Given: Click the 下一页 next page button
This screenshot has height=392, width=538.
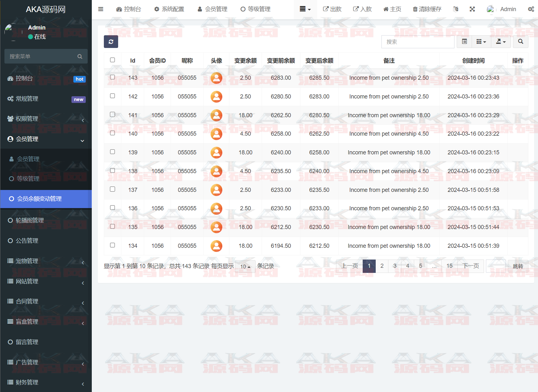Looking at the screenshot, I should [470, 266].
